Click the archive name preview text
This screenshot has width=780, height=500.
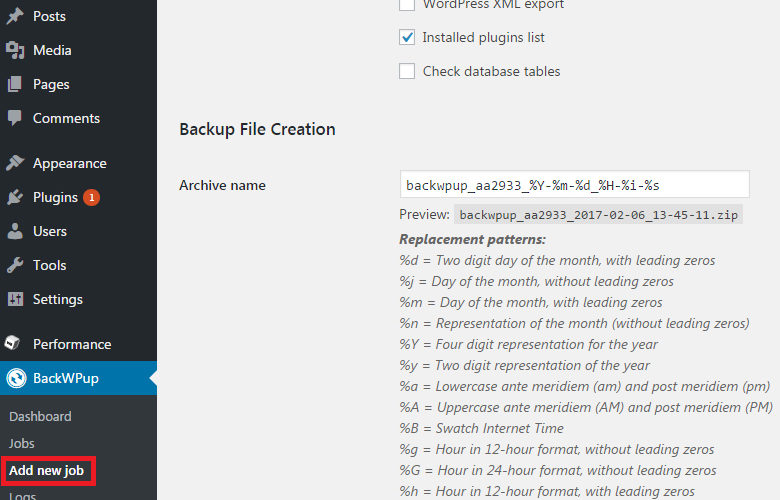[x=598, y=214]
